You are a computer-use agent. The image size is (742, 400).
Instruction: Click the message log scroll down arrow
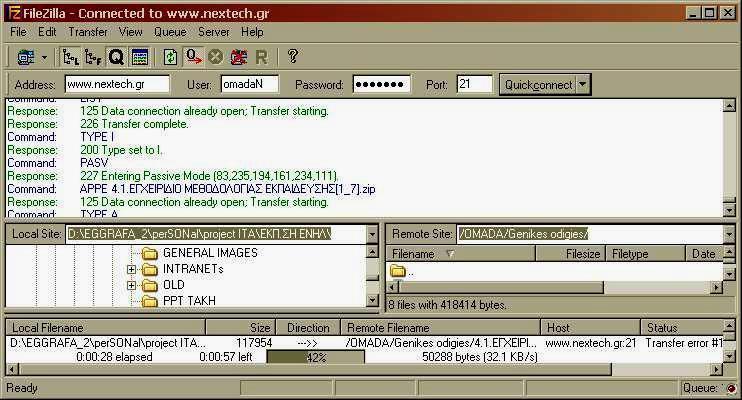click(x=729, y=209)
